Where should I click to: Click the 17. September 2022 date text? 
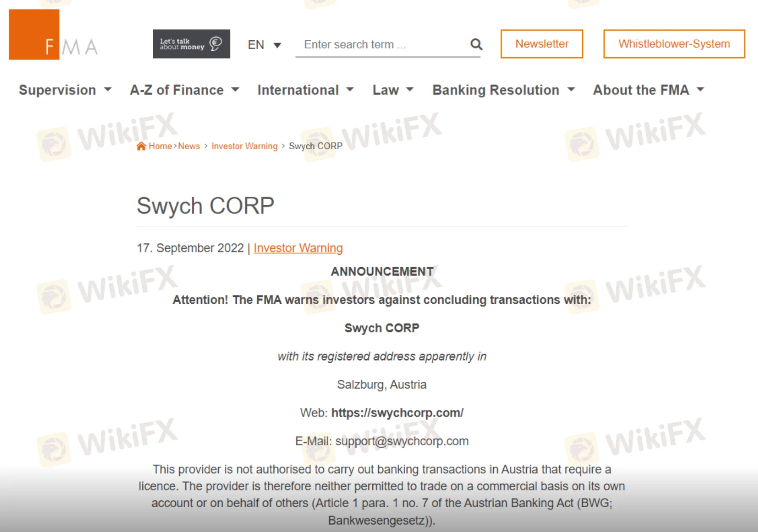[190, 248]
